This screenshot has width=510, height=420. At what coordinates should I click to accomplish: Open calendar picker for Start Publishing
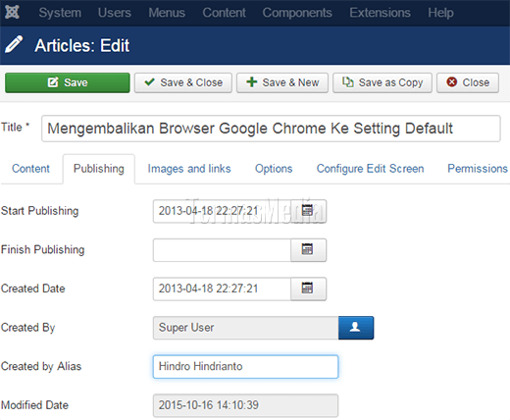click(308, 211)
